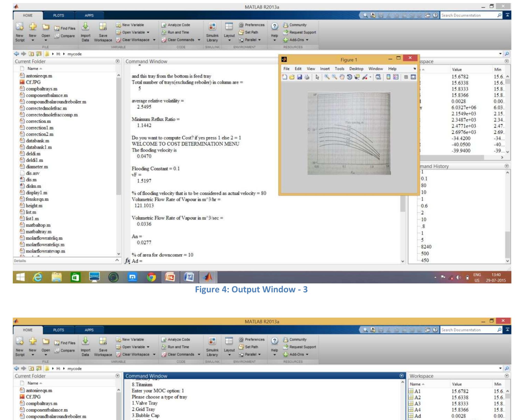The width and height of the screenshot is (529, 420).
Task: Open the Tools menu in Figure 1
Action: (340, 68)
